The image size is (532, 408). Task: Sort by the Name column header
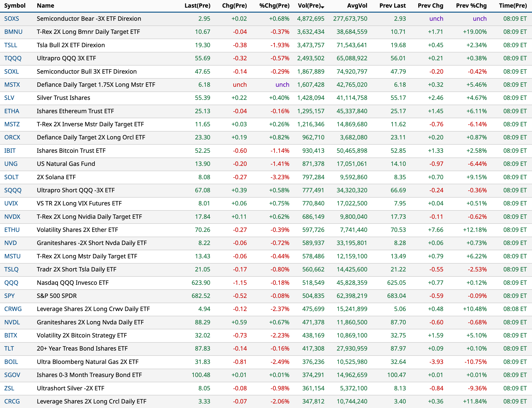[x=46, y=5]
